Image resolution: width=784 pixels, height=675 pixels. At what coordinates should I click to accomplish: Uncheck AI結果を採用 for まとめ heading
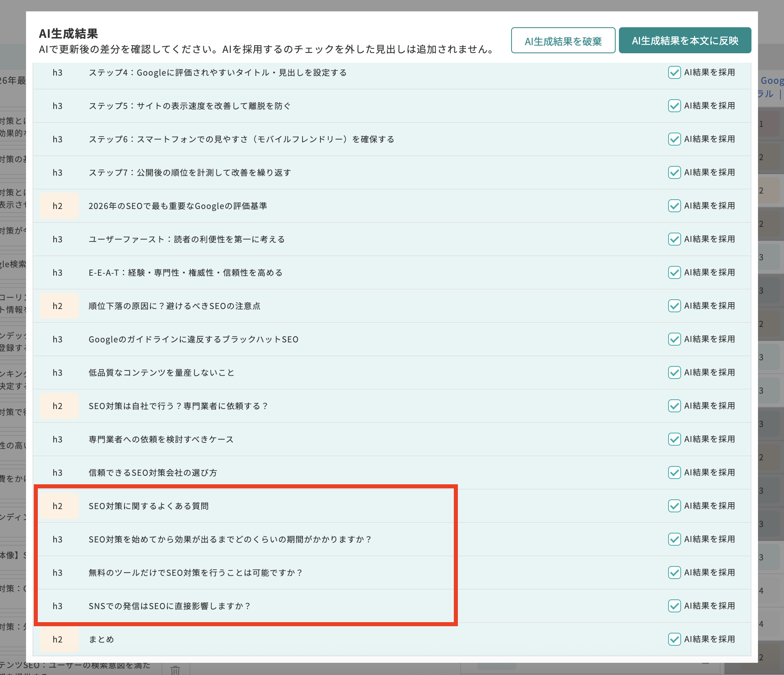[674, 640]
